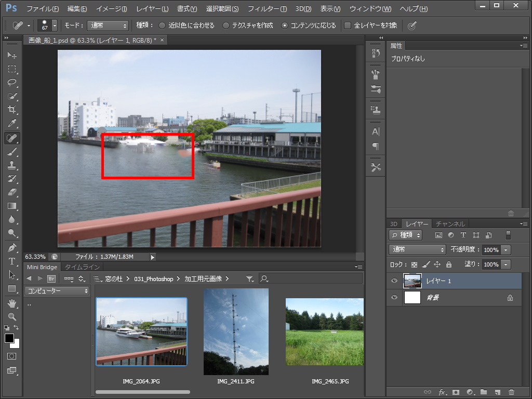The width and height of the screenshot is (532, 399).
Task: Enable the 全レイヤーを対象 checkbox
Action: [348, 25]
